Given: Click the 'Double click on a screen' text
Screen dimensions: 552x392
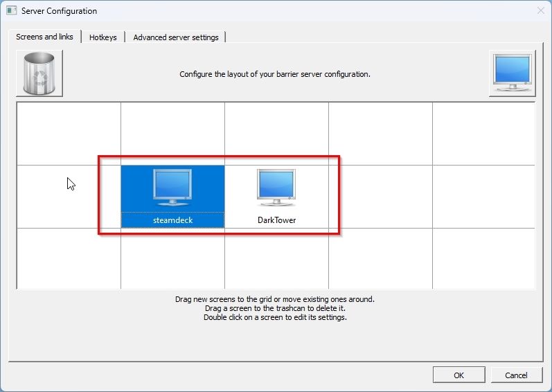Looking at the screenshot, I should [275, 317].
